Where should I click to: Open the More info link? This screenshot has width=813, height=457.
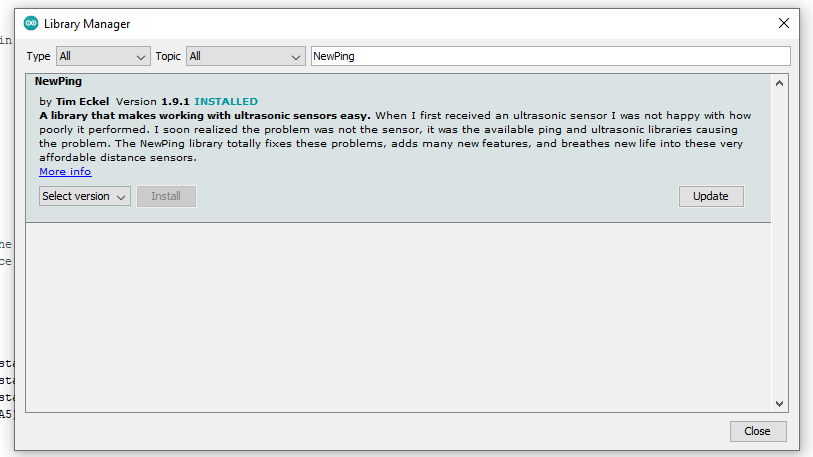[65, 172]
